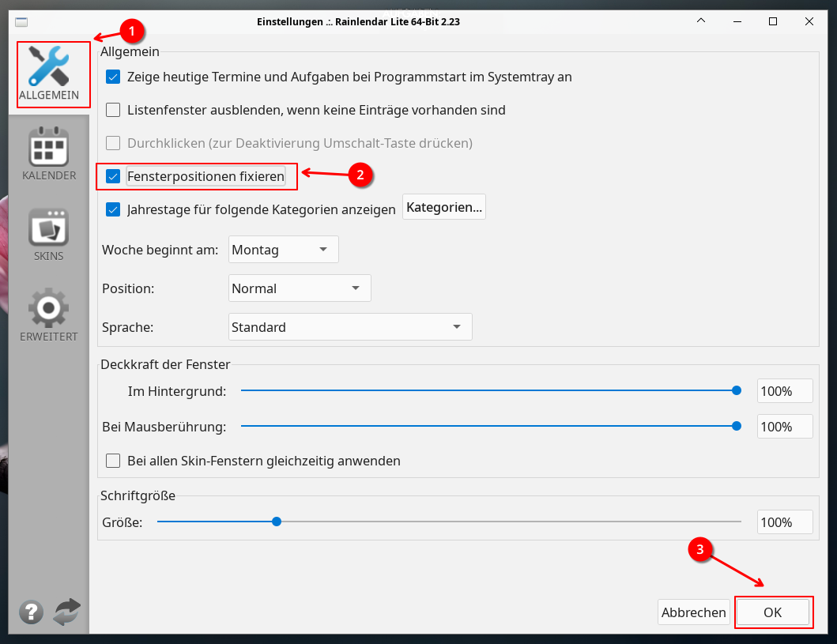Toggle 'Jahrestage für folgende Kategorien' checkbox

pos(113,210)
